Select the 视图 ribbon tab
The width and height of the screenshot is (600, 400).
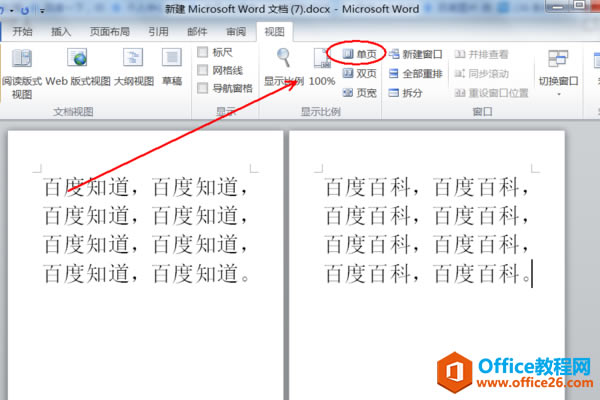click(x=275, y=31)
